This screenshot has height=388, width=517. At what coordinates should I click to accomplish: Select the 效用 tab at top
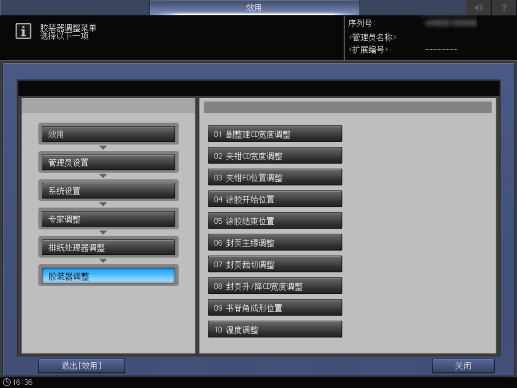pos(254,7)
